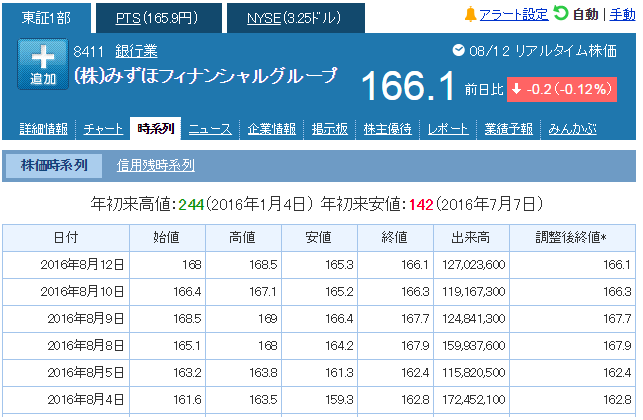Click volume cell 119,167,300

[x=474, y=292]
